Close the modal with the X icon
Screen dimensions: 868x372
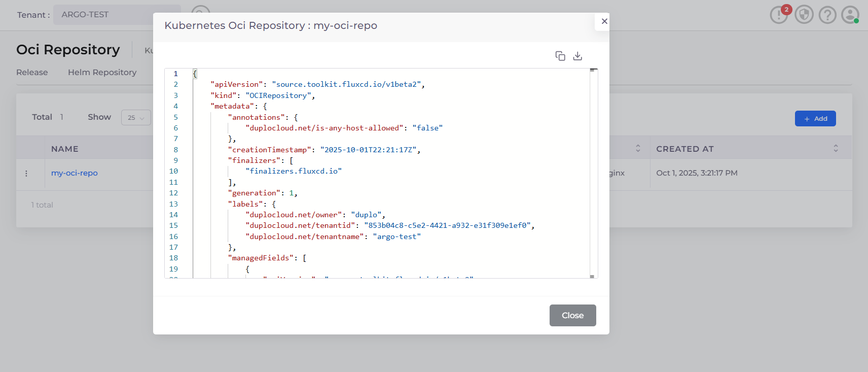pos(604,21)
